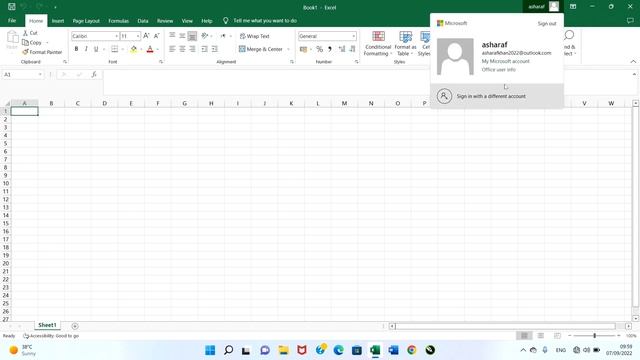The width and height of the screenshot is (640, 360).
Task: Select Middle Align in Alignment group
Action: (182, 36)
